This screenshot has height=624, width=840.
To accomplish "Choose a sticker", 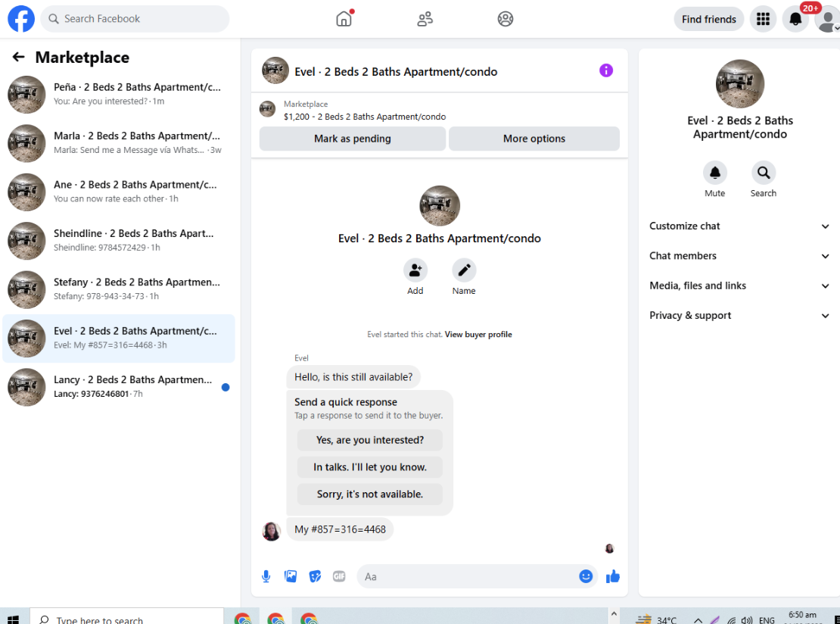I will point(315,576).
